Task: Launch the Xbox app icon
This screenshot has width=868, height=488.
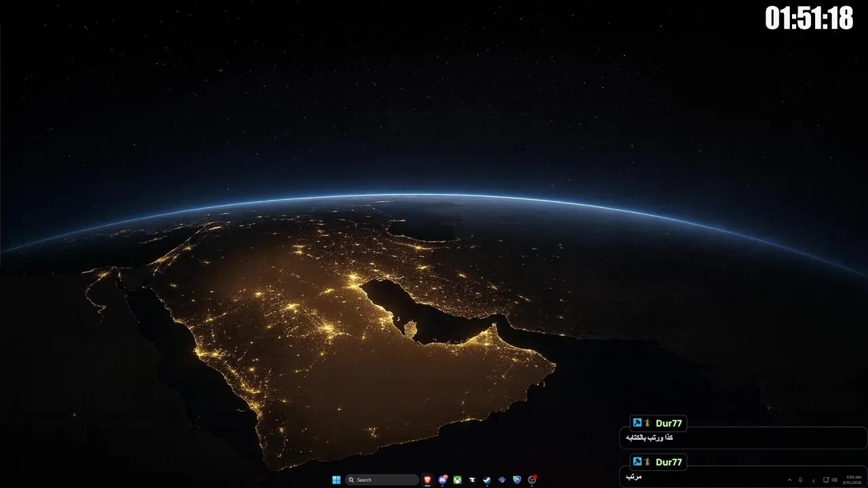Action: [x=457, y=480]
